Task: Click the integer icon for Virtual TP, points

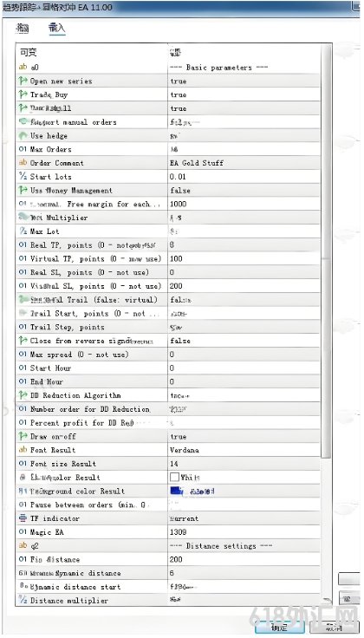Action: (x=23, y=259)
